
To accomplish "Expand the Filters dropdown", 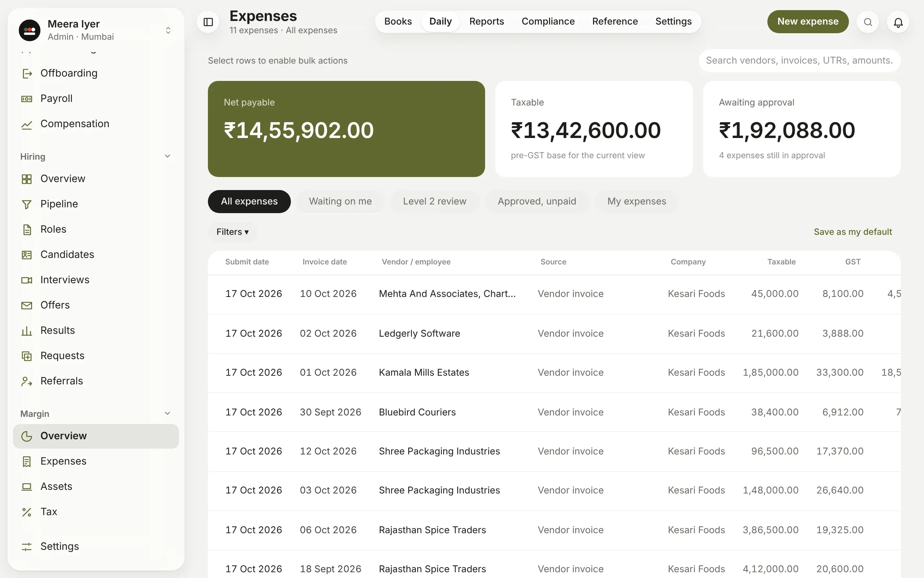I will (232, 232).
